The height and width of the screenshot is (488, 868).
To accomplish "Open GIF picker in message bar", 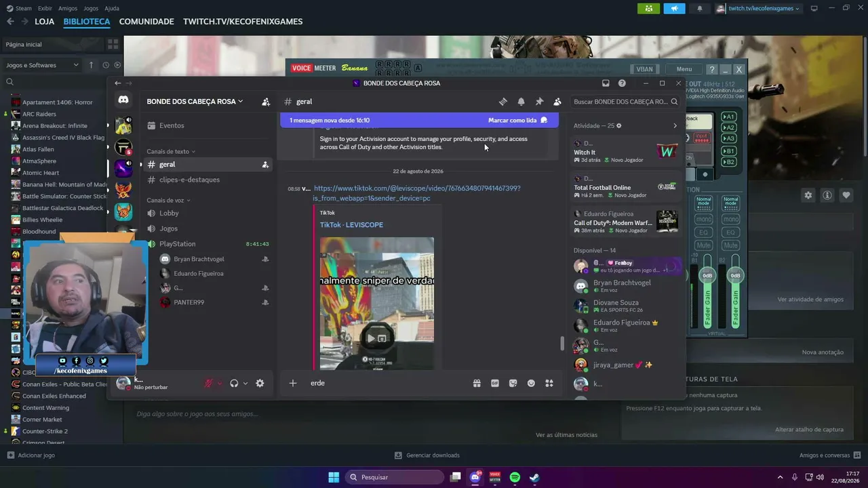I will tap(495, 383).
